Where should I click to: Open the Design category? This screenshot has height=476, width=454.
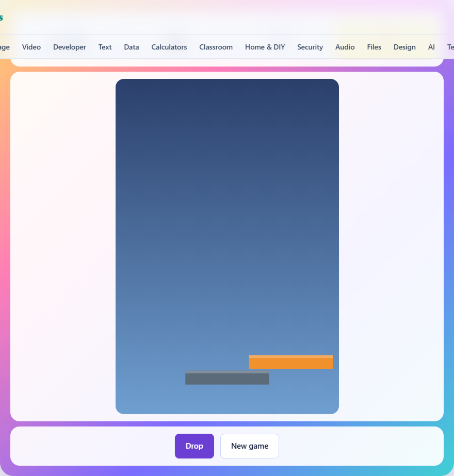pyautogui.click(x=404, y=47)
